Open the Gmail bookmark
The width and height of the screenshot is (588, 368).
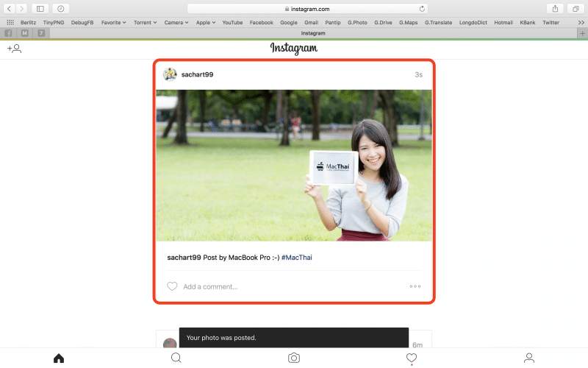pos(311,23)
